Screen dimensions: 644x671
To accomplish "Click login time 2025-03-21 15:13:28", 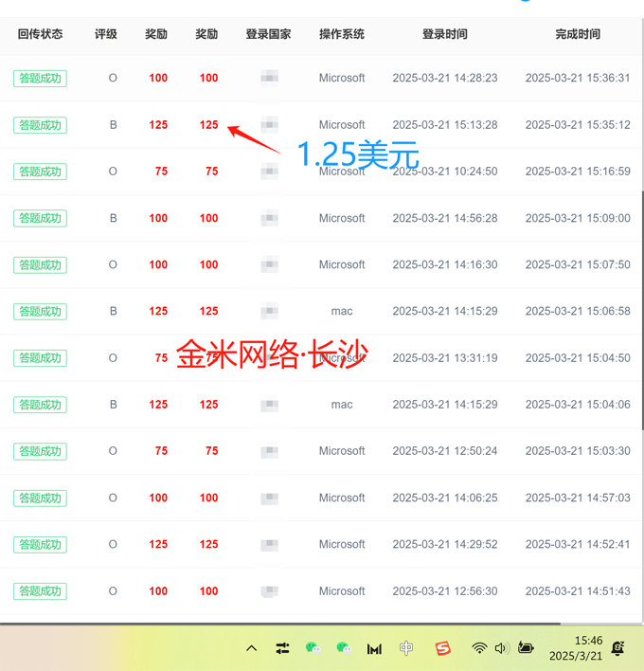I will click(x=445, y=125).
